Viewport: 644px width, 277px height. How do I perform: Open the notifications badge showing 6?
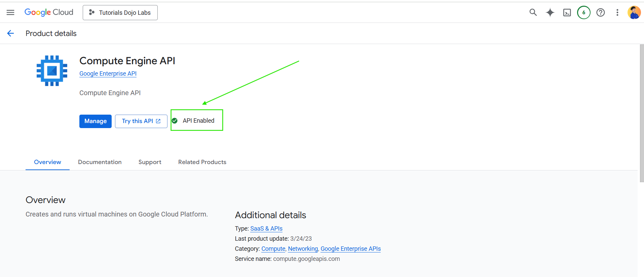pos(584,12)
